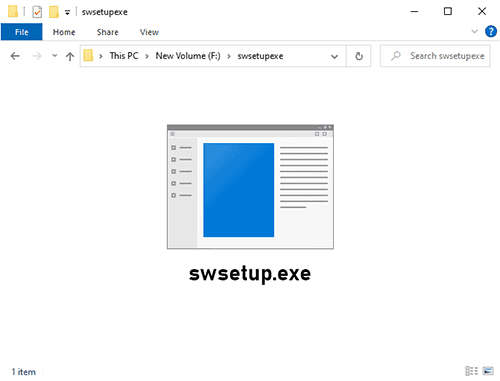Click Properties icon in quick access toolbar
Screen dimensions: 500x381
point(37,12)
